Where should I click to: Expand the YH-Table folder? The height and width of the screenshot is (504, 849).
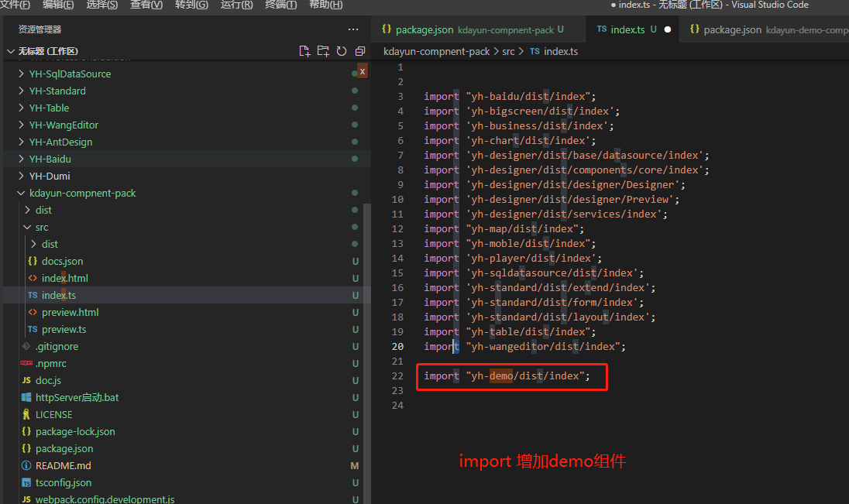pyautogui.click(x=49, y=108)
